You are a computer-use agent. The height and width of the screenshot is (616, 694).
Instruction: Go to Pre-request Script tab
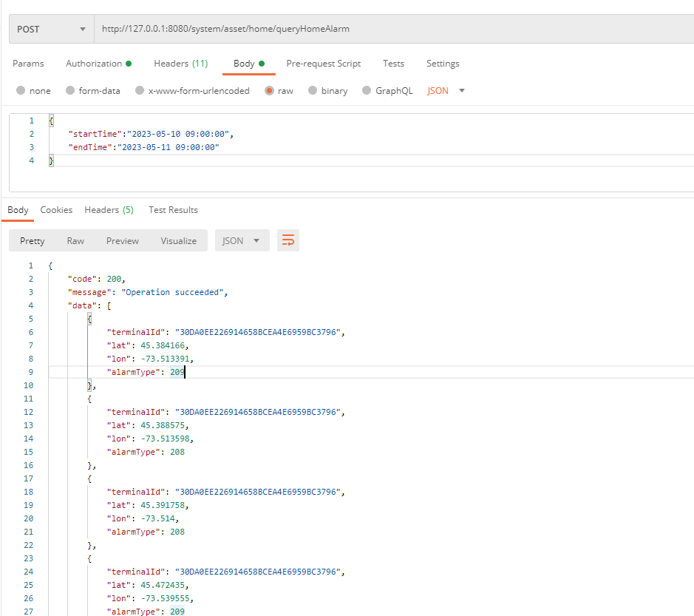click(323, 64)
